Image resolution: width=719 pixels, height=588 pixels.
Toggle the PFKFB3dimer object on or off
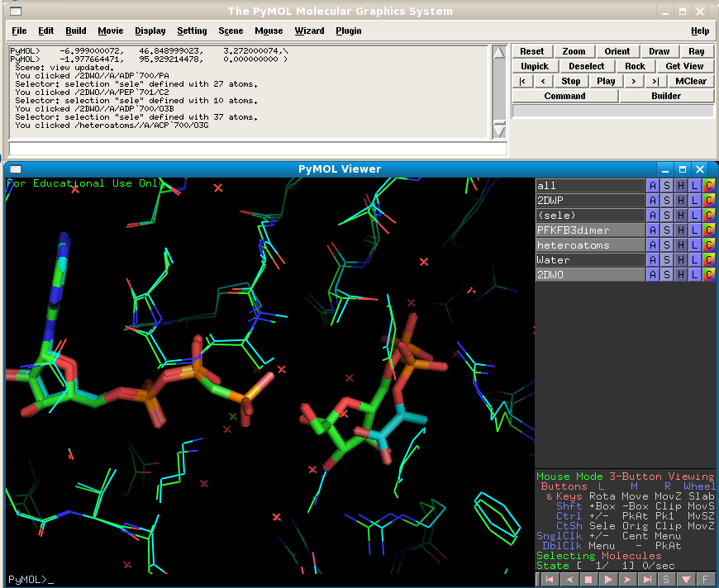[x=589, y=230]
